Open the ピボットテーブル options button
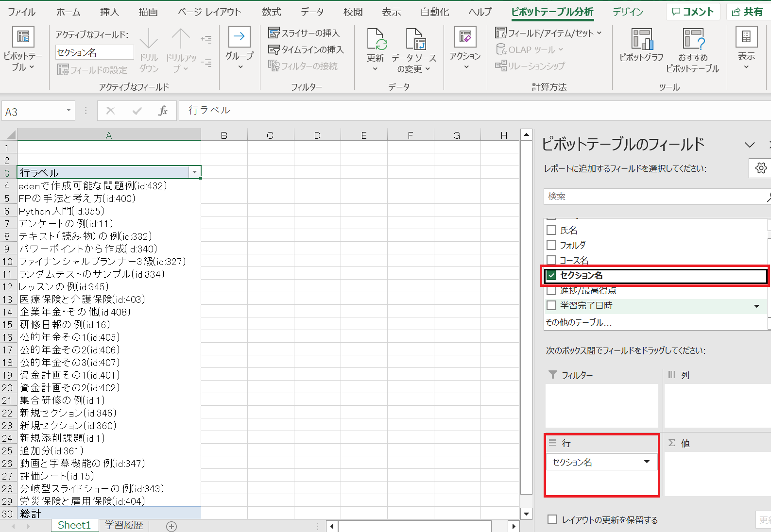The width and height of the screenshot is (771, 532). pyautogui.click(x=22, y=50)
